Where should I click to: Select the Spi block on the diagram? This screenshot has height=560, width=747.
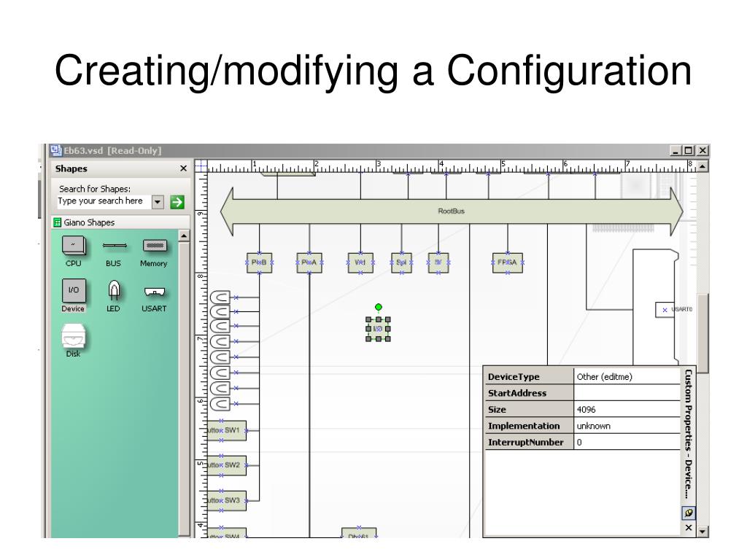pyautogui.click(x=402, y=262)
